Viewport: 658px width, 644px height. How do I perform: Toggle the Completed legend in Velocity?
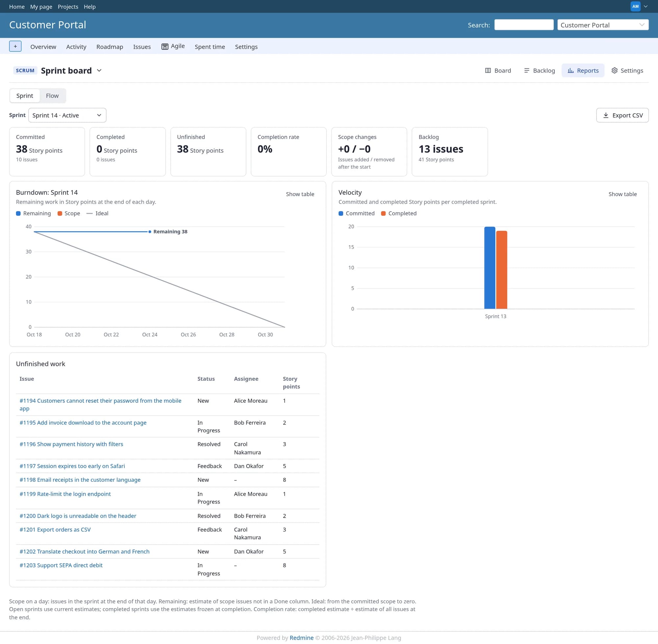coord(399,214)
